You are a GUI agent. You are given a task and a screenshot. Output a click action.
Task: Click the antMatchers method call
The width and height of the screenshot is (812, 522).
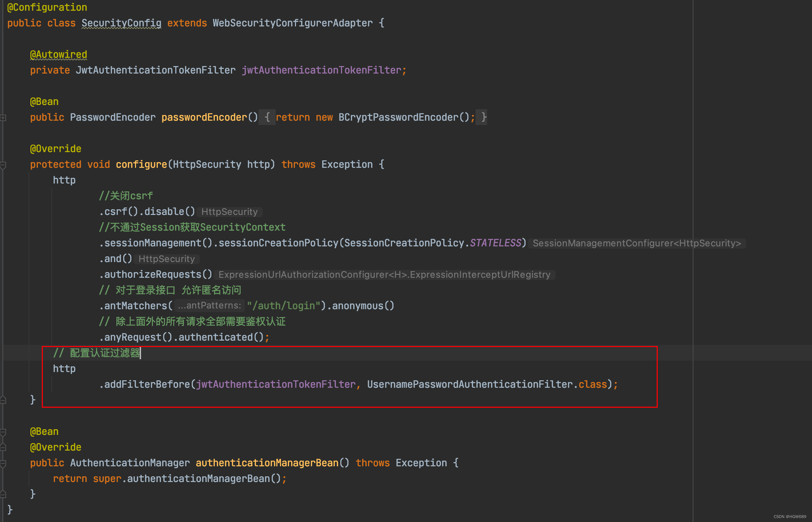click(136, 306)
